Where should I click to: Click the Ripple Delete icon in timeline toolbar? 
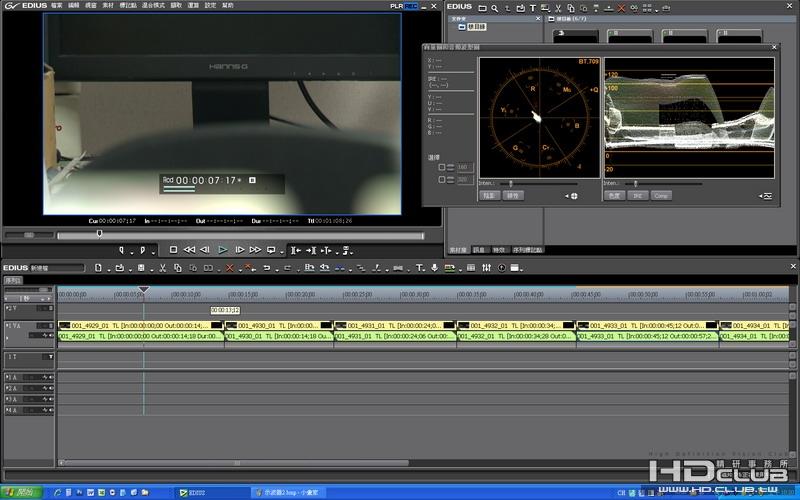point(249,268)
